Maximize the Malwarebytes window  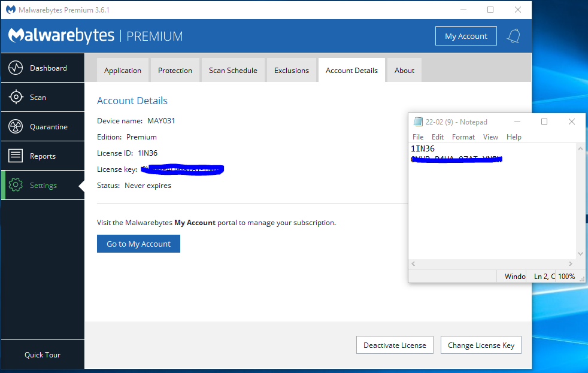click(490, 10)
